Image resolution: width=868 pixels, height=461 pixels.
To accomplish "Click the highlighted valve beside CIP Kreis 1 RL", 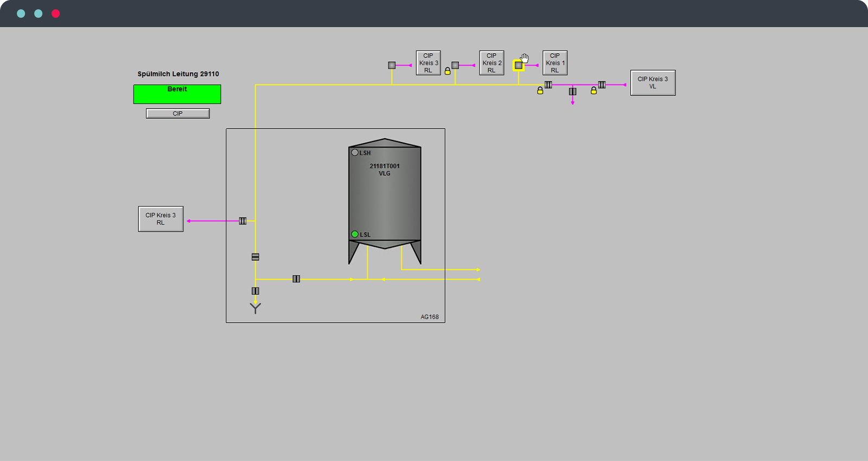I will pos(519,66).
